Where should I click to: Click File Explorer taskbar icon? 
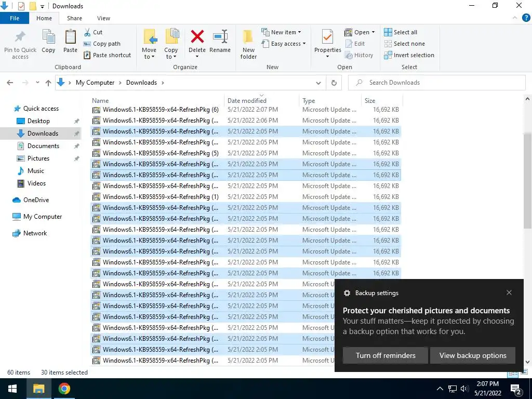38,389
